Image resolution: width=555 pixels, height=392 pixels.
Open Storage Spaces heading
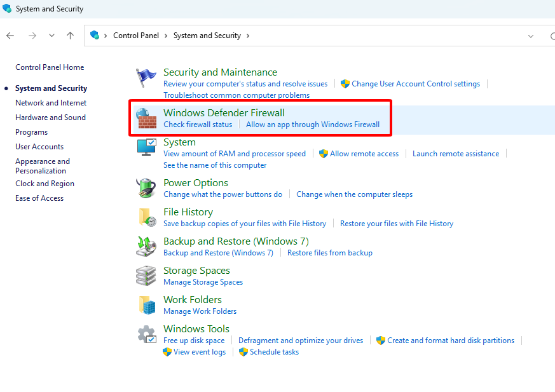click(x=196, y=271)
